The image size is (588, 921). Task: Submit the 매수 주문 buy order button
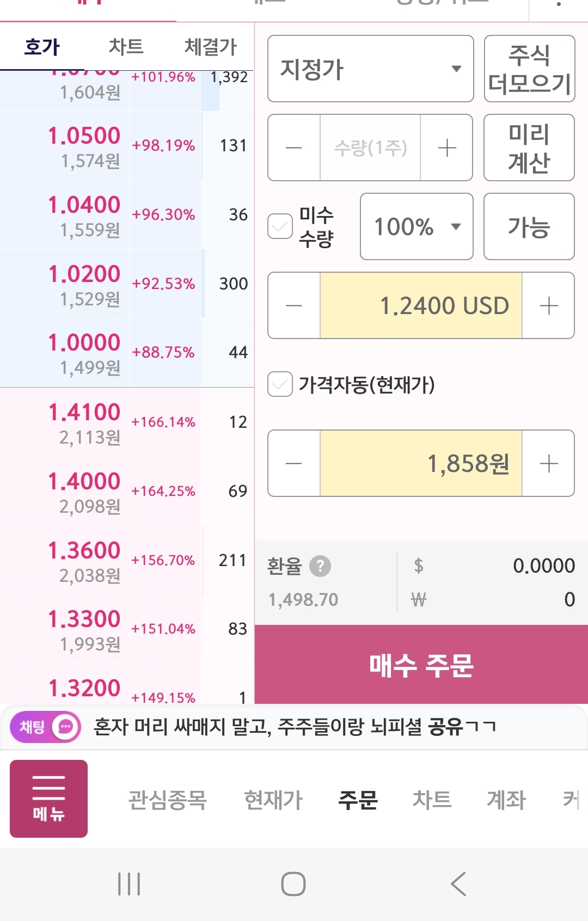click(421, 665)
